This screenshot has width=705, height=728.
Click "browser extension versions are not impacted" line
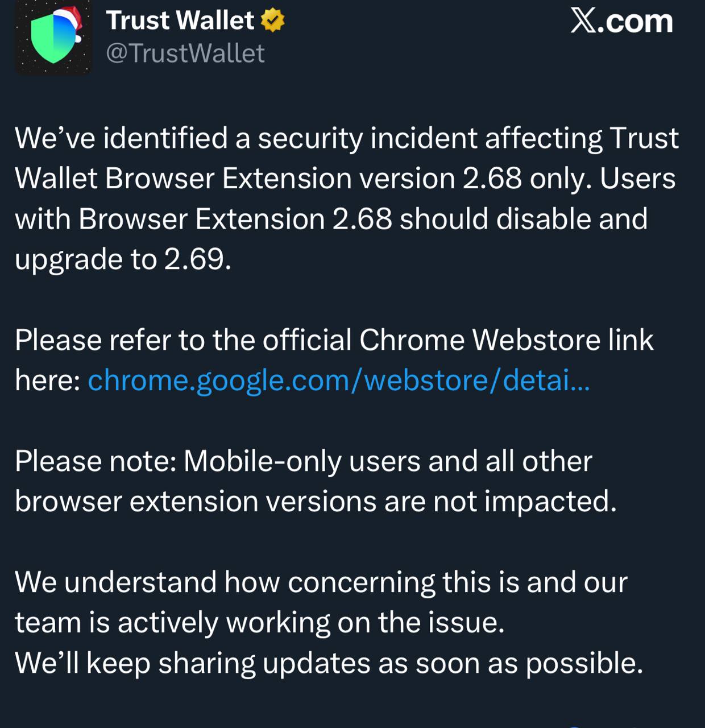(316, 502)
